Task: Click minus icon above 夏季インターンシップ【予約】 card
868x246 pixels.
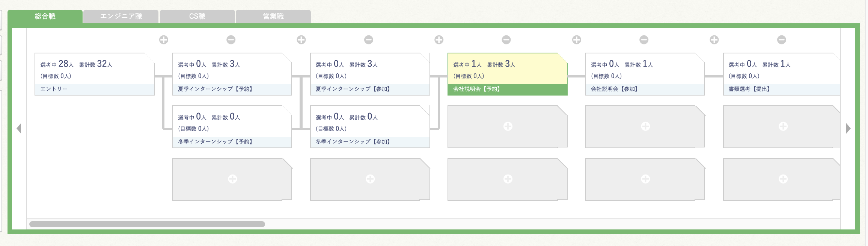Action: click(x=231, y=39)
